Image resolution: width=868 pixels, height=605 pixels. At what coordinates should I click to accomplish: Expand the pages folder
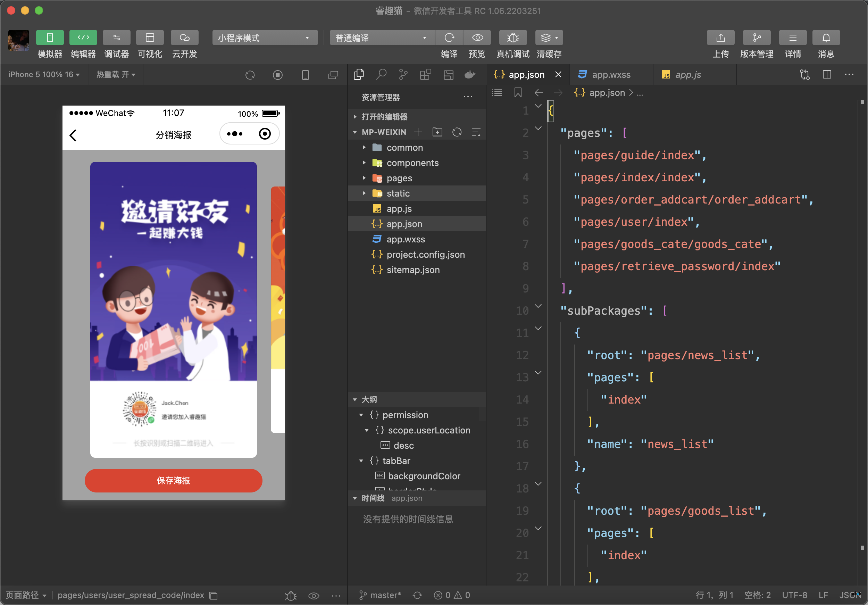point(417,178)
